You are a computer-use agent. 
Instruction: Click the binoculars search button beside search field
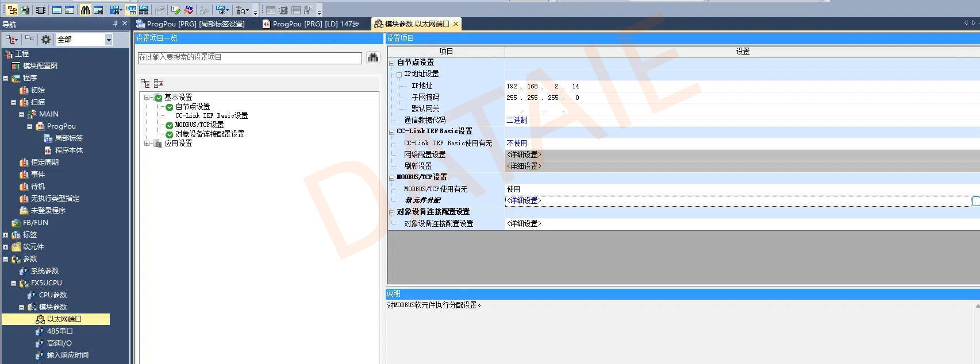(373, 57)
